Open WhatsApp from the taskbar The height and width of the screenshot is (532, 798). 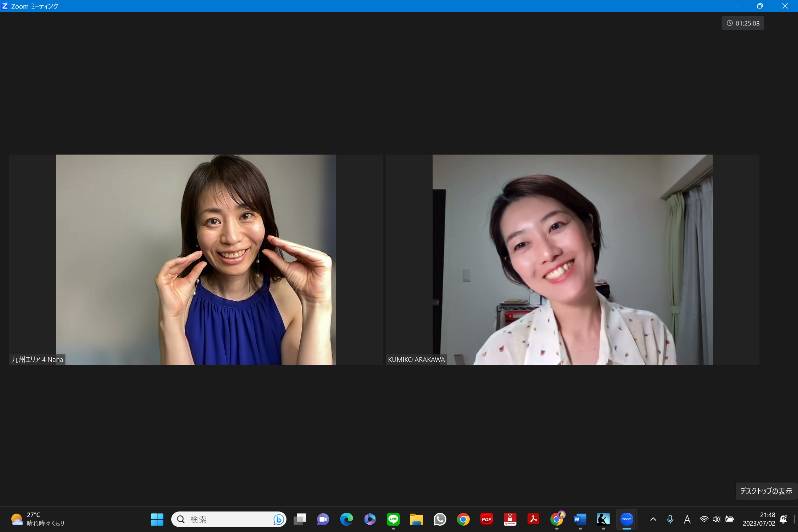[440, 519]
